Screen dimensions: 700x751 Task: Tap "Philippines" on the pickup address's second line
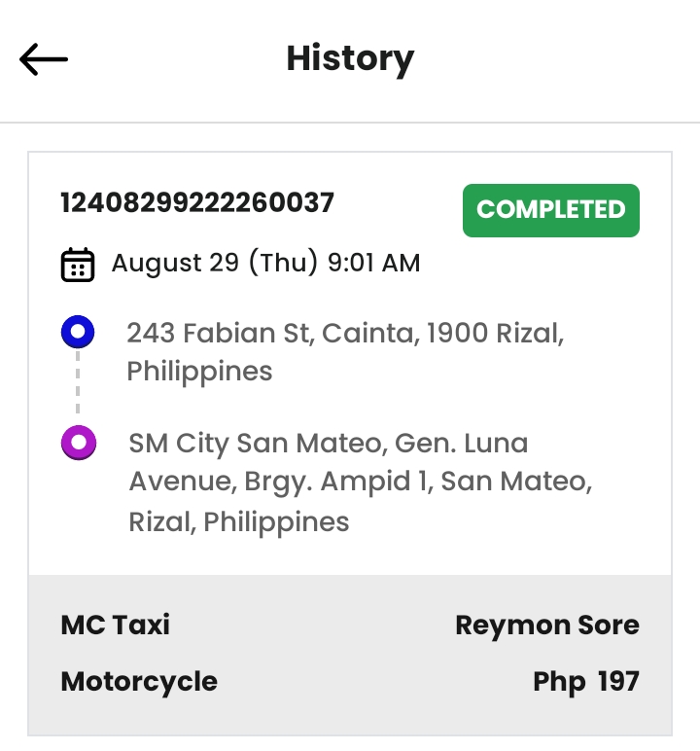tap(199, 371)
